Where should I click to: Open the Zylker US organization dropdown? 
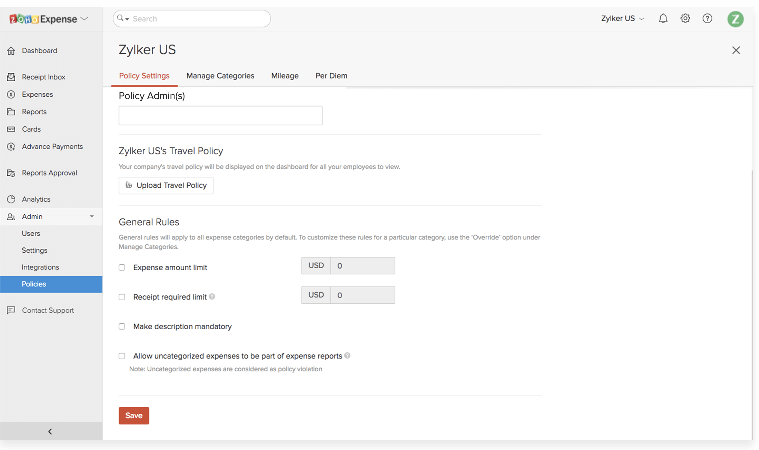[623, 18]
